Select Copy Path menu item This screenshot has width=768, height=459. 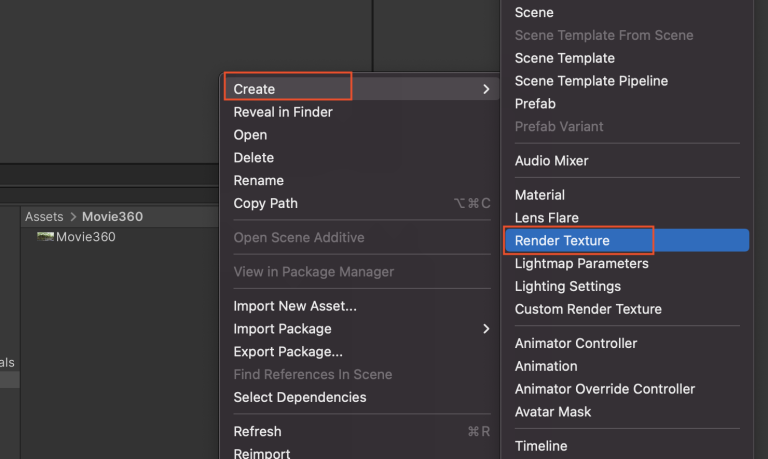(x=266, y=203)
